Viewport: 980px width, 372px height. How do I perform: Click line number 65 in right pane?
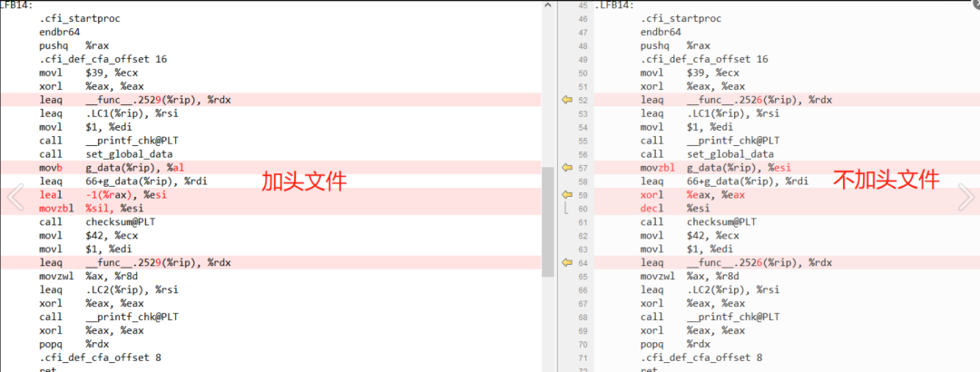click(x=583, y=277)
